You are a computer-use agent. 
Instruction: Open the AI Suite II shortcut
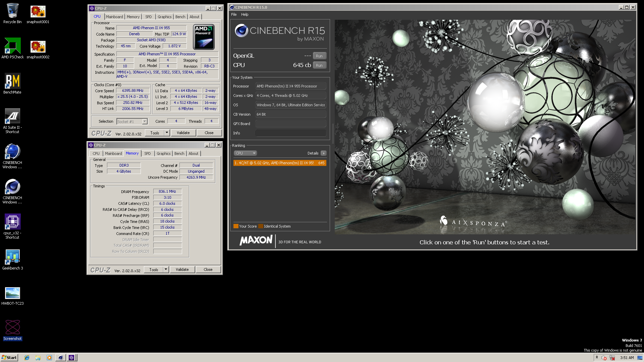12,121
